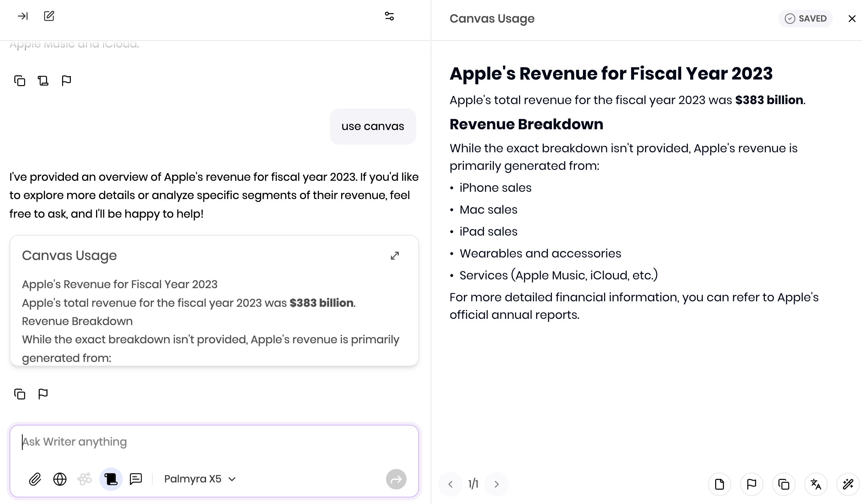Click '$383 billion' in the canvas text
This screenshot has height=504, width=862.
[769, 100]
